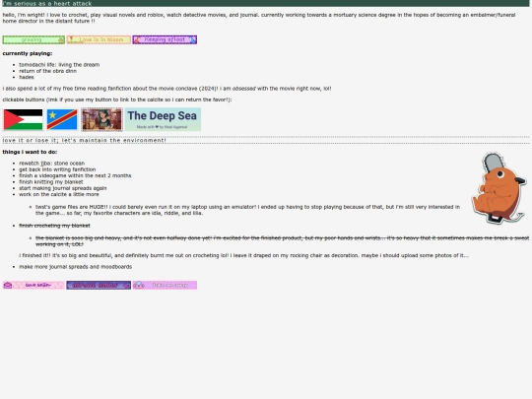
Task: Select 'start making journal spreads again' item
Action: point(63,188)
